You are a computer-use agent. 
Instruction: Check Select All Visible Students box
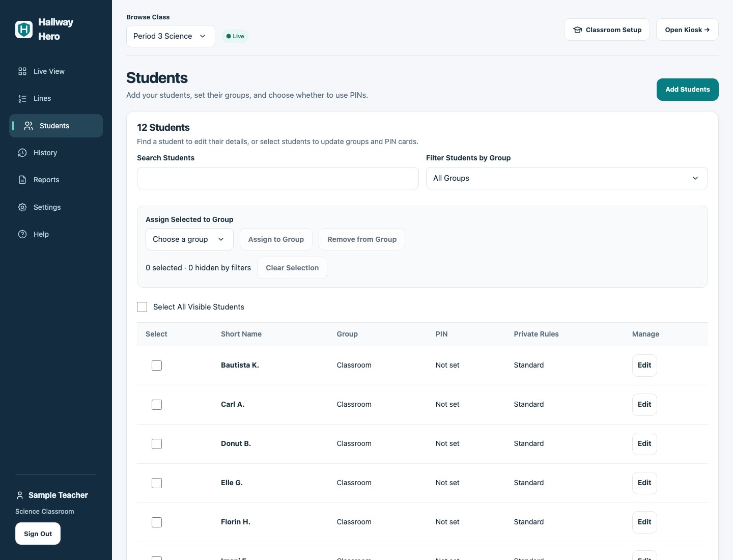coord(142,307)
